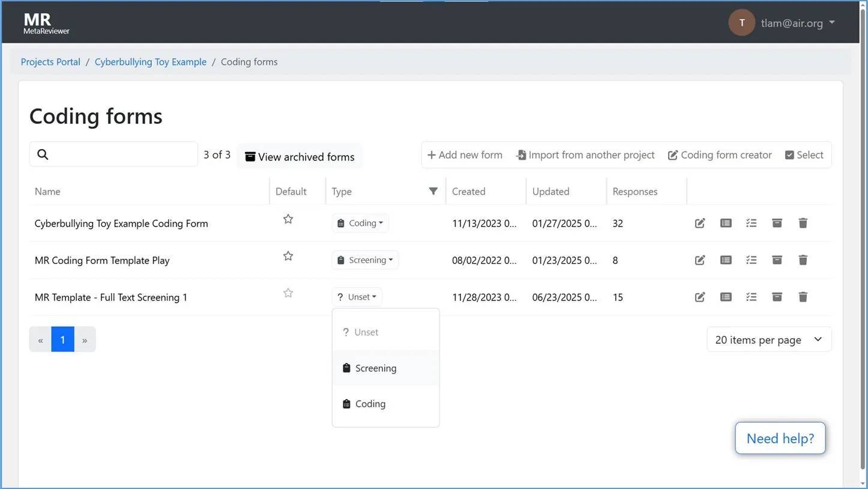Collapse the Unset type dropdown

point(357,297)
